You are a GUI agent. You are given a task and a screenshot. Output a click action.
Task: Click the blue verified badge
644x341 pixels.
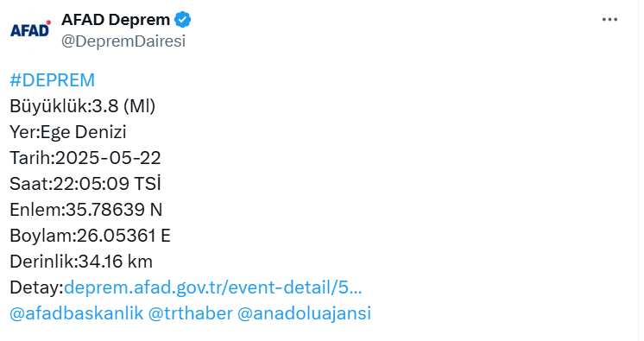(x=182, y=19)
